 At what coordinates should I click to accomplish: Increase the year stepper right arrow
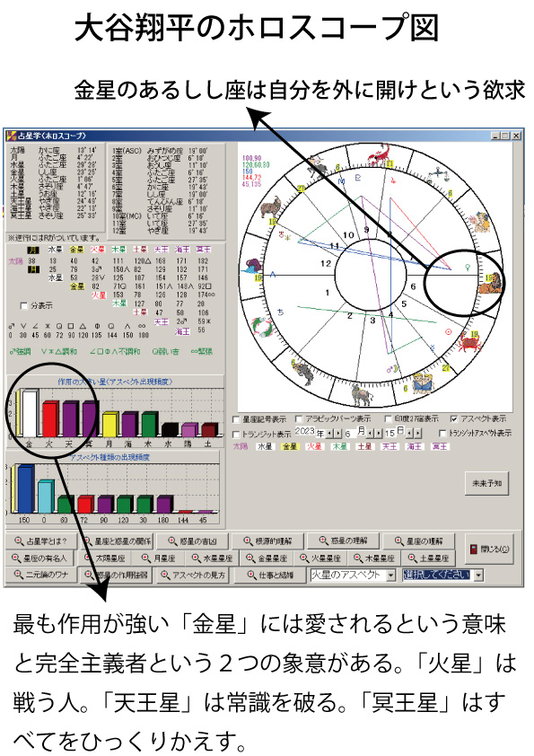pyautogui.click(x=337, y=434)
